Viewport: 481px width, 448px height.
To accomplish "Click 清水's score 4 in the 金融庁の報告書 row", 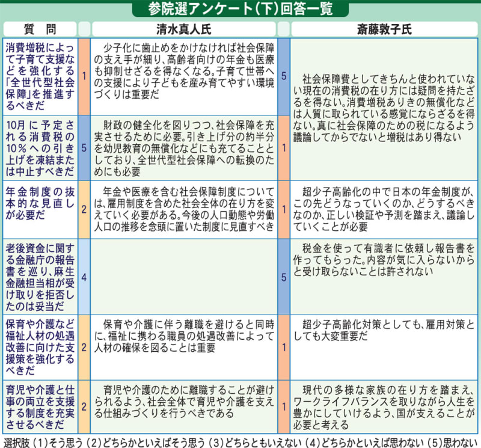I will [x=84, y=277].
